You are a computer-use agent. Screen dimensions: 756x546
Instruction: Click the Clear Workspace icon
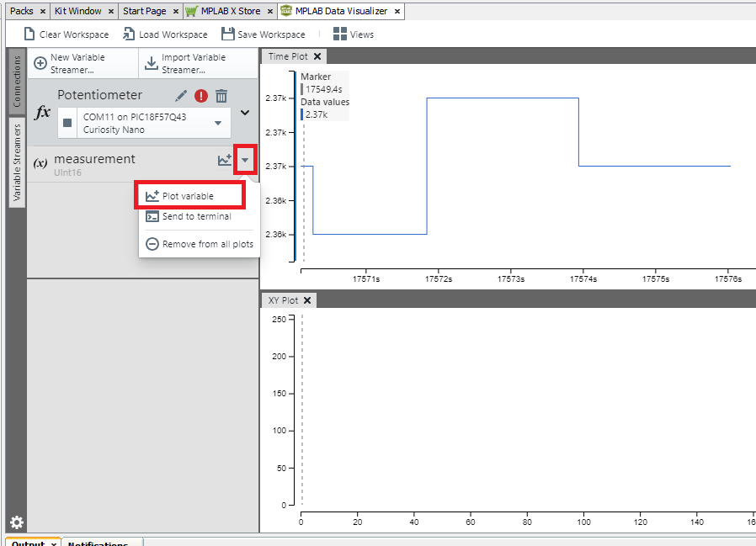[29, 34]
